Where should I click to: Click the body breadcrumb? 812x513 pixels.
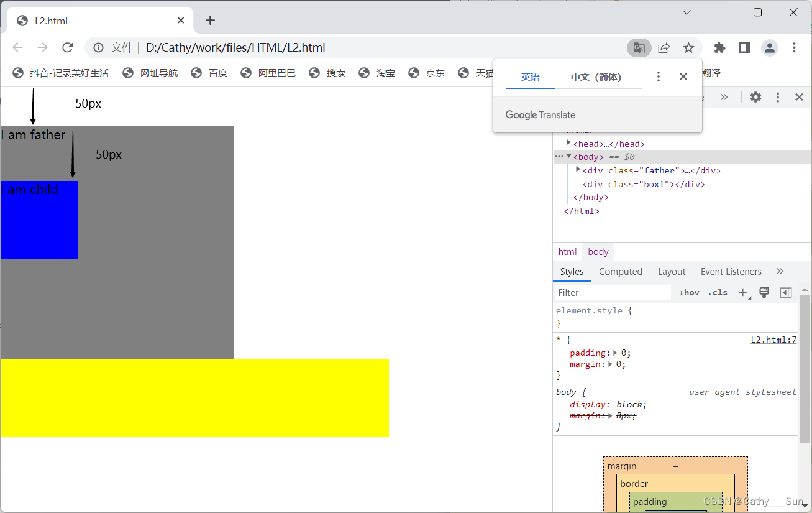(x=598, y=252)
